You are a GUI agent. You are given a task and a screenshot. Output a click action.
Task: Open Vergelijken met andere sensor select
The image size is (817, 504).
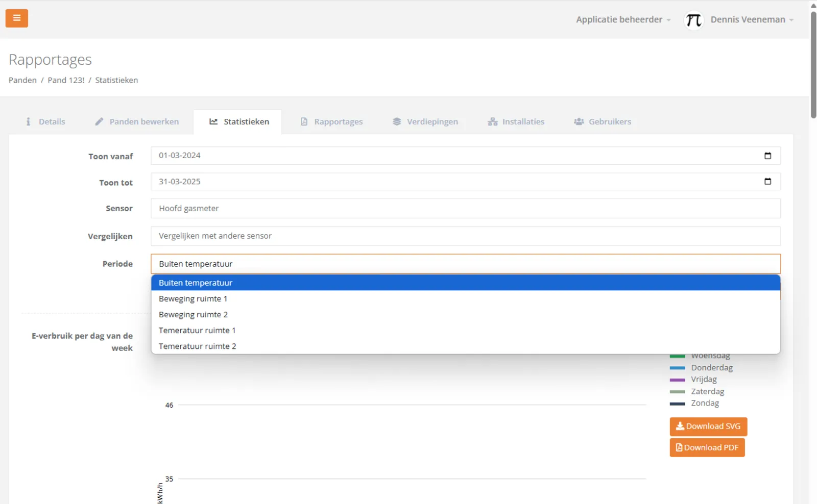tap(465, 236)
